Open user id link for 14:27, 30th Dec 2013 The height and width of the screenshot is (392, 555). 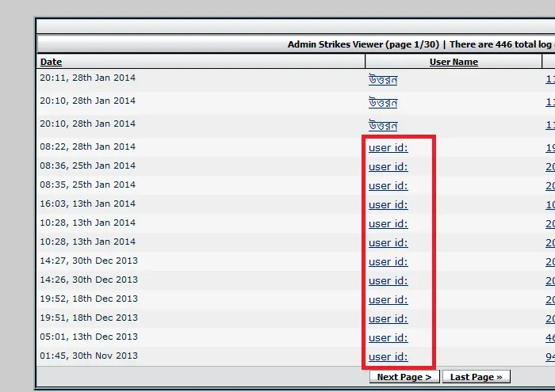tap(388, 262)
